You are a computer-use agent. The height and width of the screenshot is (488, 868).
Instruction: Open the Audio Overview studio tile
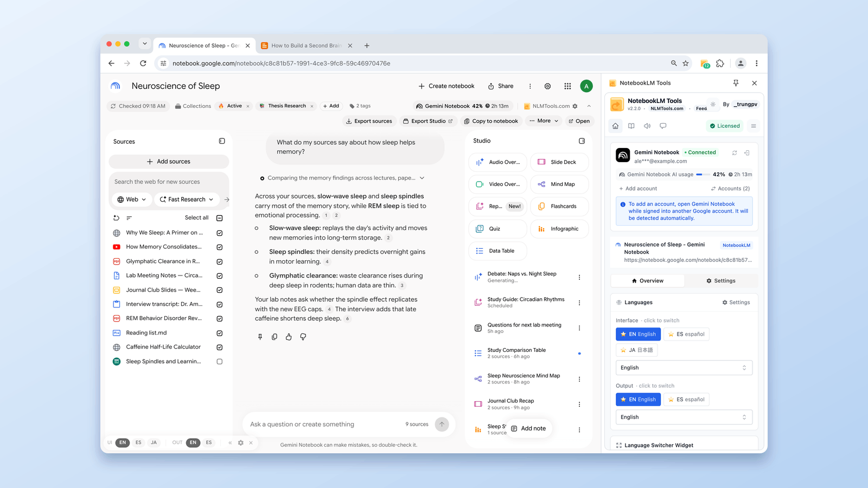coord(497,162)
